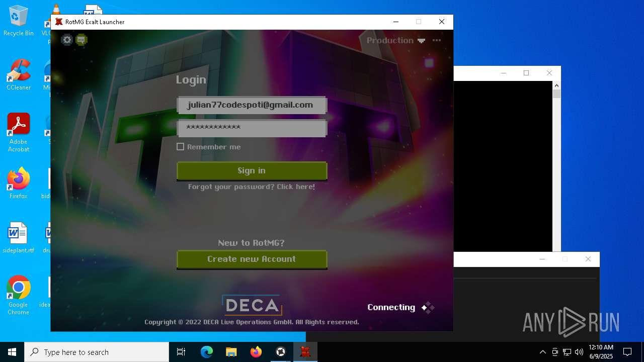Open Google Chrome desktop shortcut
Image resolution: width=644 pixels, height=362 pixels.
(19, 296)
